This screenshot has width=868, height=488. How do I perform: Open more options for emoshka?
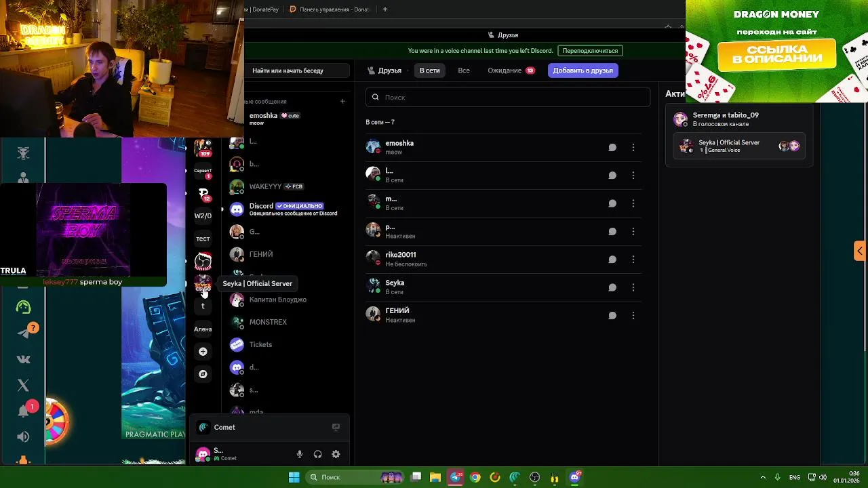[x=633, y=147]
